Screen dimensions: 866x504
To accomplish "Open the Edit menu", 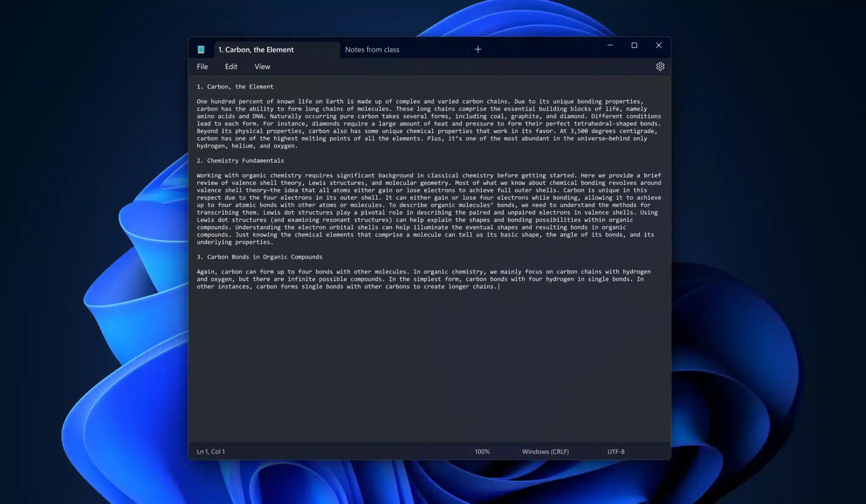I will (x=231, y=66).
